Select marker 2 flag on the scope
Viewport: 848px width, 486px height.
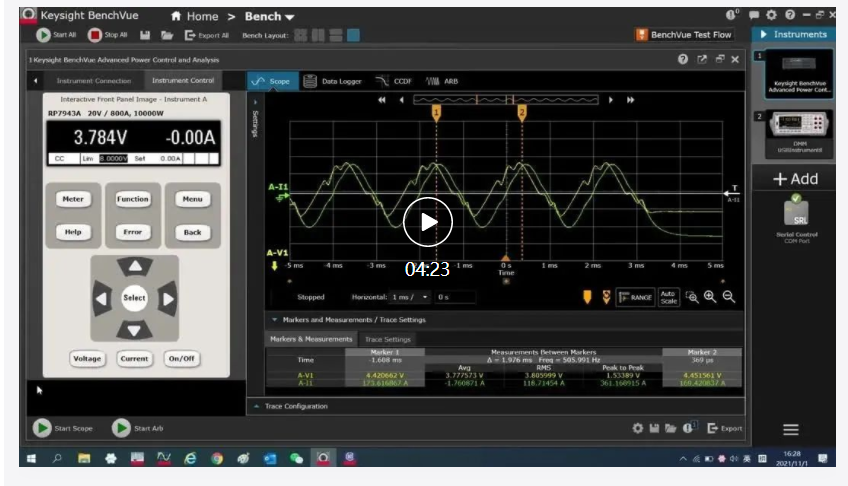[522, 112]
